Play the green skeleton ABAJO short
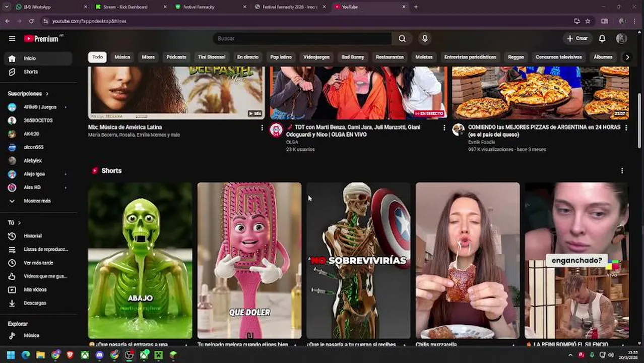 tap(140, 260)
